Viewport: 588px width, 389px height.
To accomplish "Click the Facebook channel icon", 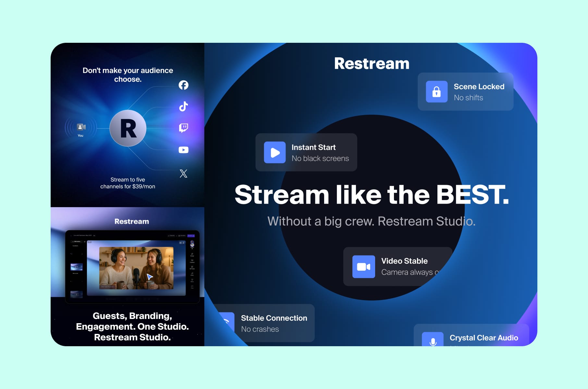I will pyautogui.click(x=183, y=85).
